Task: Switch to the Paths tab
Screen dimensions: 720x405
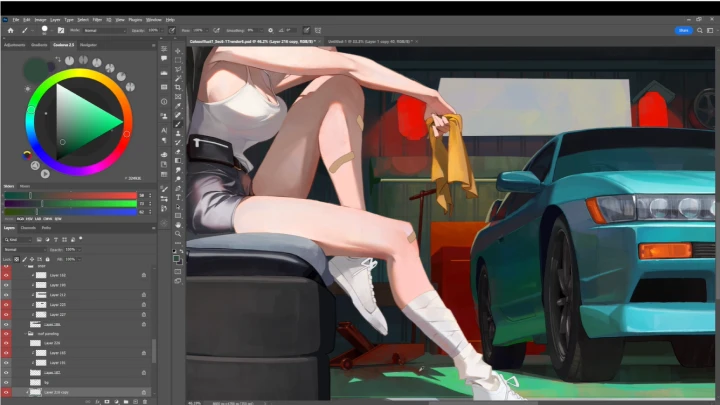Action: pos(46,228)
